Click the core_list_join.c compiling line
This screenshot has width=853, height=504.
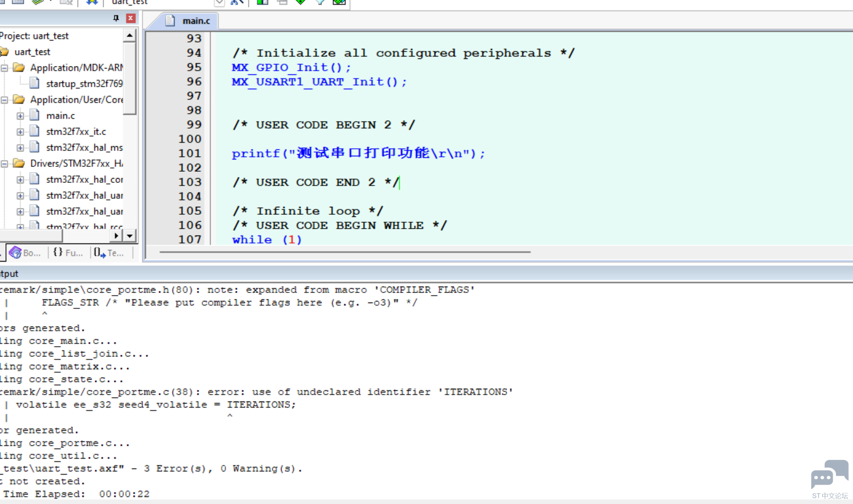74,354
